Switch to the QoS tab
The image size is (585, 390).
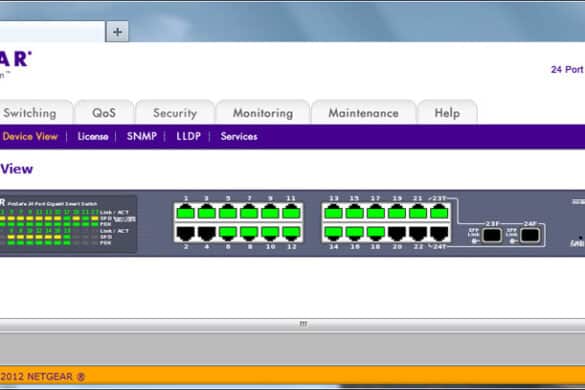[104, 113]
